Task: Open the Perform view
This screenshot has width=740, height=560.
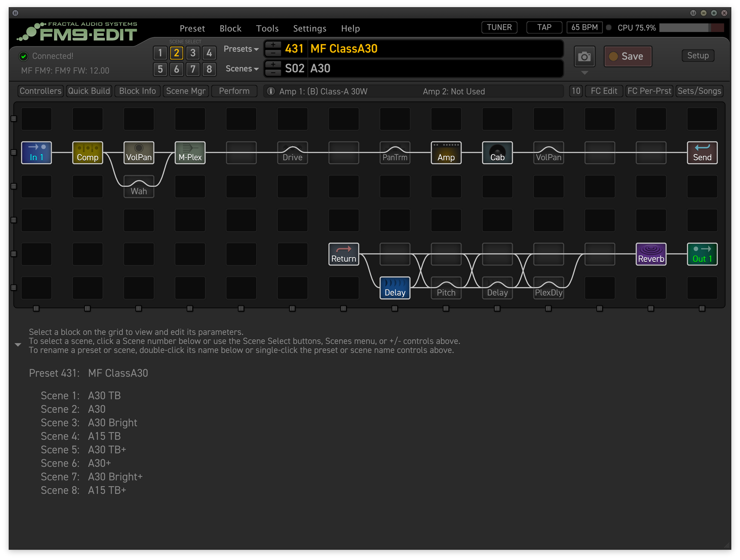Action: [234, 91]
